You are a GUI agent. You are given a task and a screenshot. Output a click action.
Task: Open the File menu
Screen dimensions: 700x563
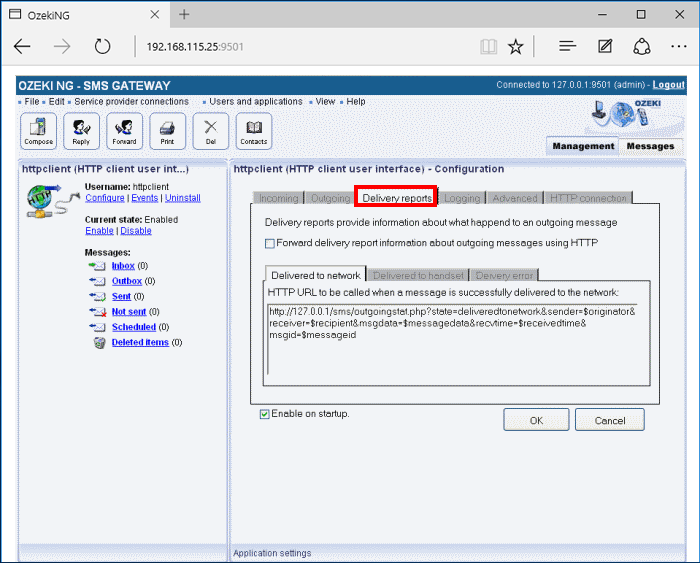(x=32, y=102)
